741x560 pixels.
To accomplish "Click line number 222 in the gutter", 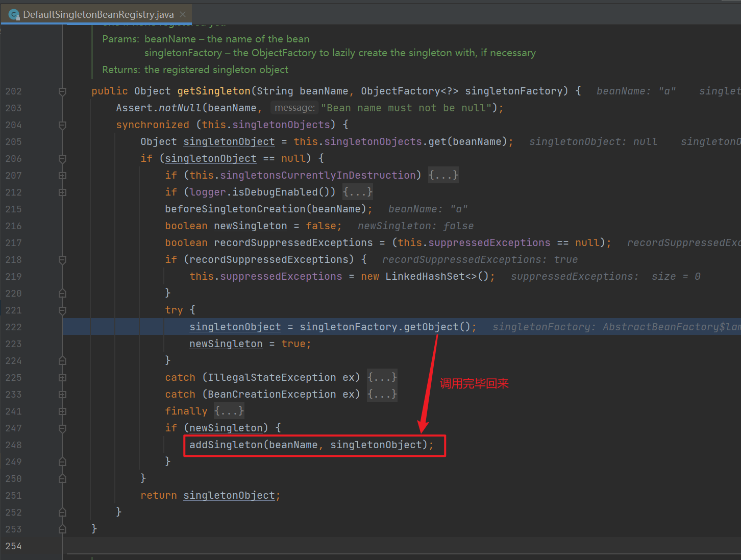I will pyautogui.click(x=14, y=327).
